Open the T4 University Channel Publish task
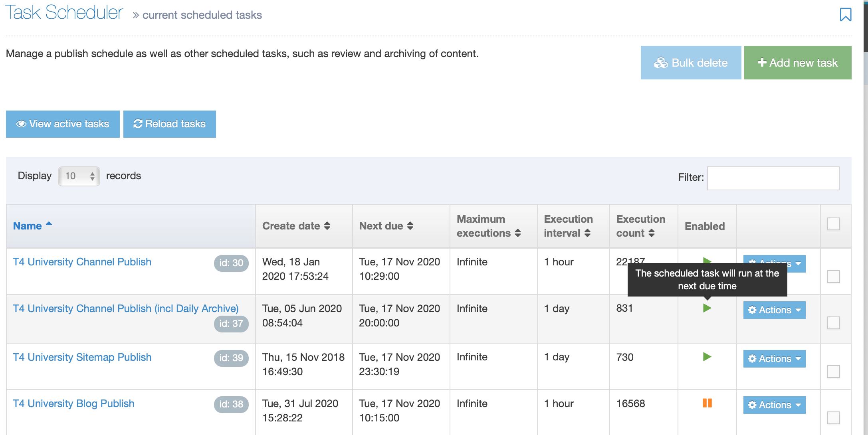Screen dimensions: 868x435 81,262
